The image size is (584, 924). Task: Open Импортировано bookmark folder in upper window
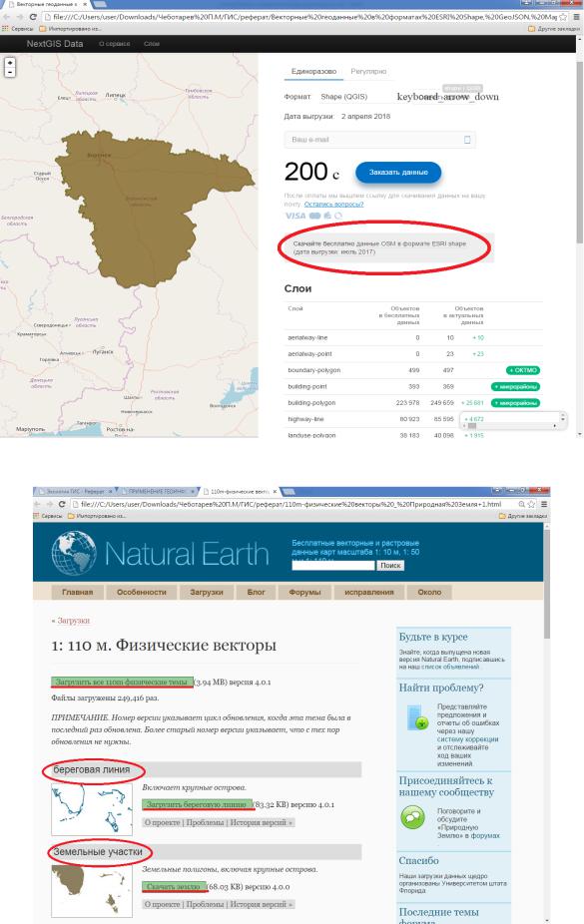pyautogui.click(x=70, y=28)
